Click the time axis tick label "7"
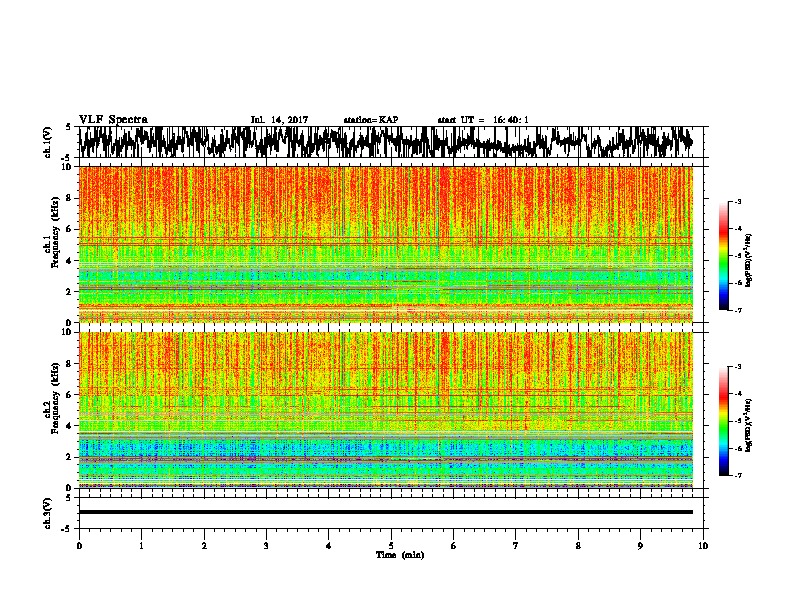Screen dimensions: 792x612 coord(516,546)
